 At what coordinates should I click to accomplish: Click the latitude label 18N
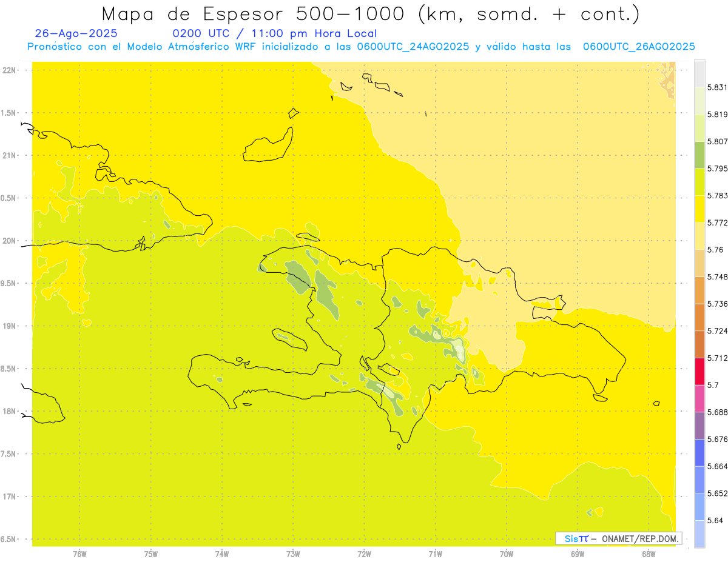pos(9,411)
